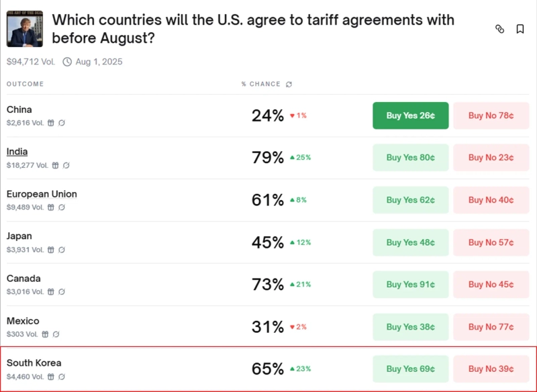Bookmark this tariff agreements market
This screenshot has width=537, height=392.
(x=520, y=29)
